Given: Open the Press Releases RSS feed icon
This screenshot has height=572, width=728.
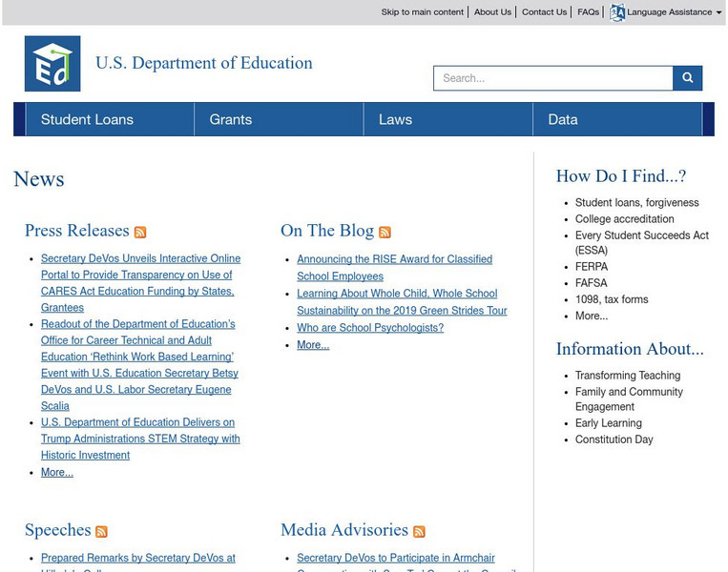Looking at the screenshot, I should point(140,233).
